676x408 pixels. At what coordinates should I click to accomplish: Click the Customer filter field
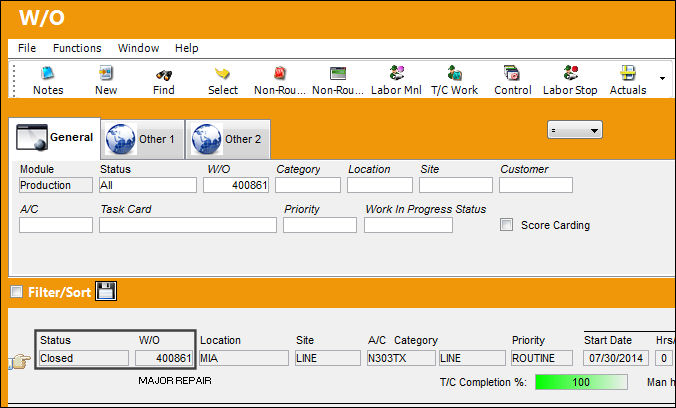(536, 185)
